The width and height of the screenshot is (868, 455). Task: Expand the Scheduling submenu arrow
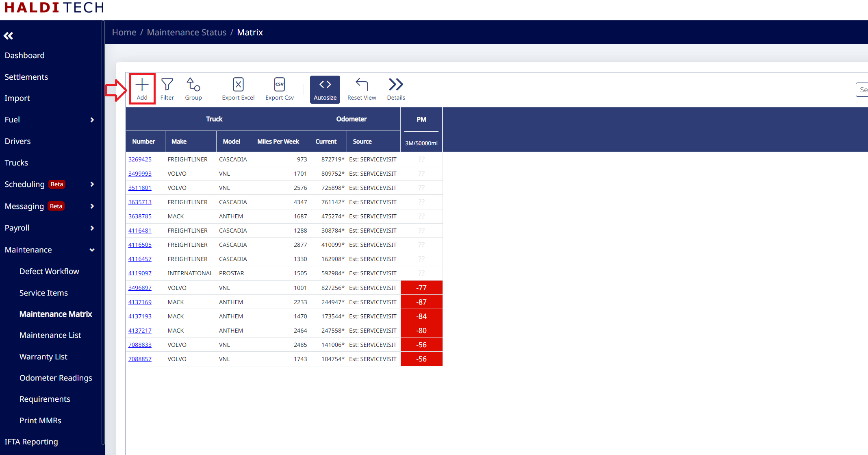point(92,184)
